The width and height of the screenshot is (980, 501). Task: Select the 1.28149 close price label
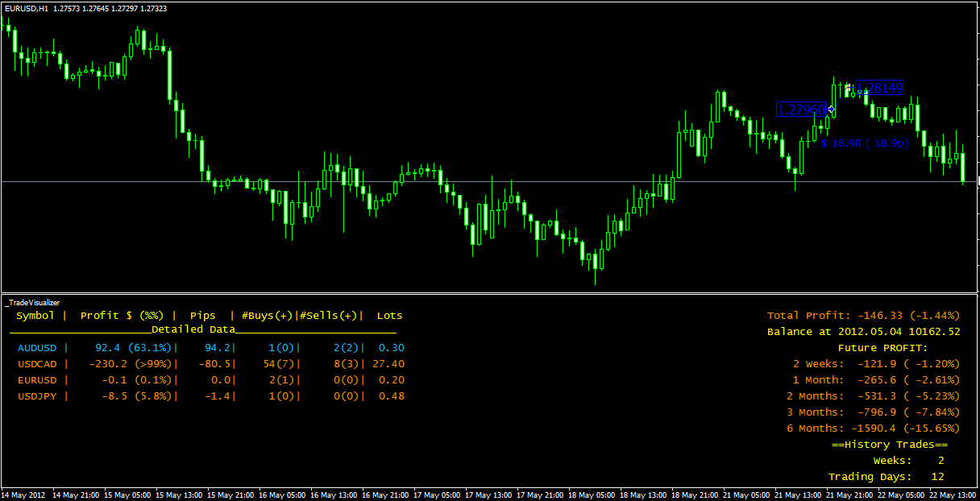tap(878, 88)
